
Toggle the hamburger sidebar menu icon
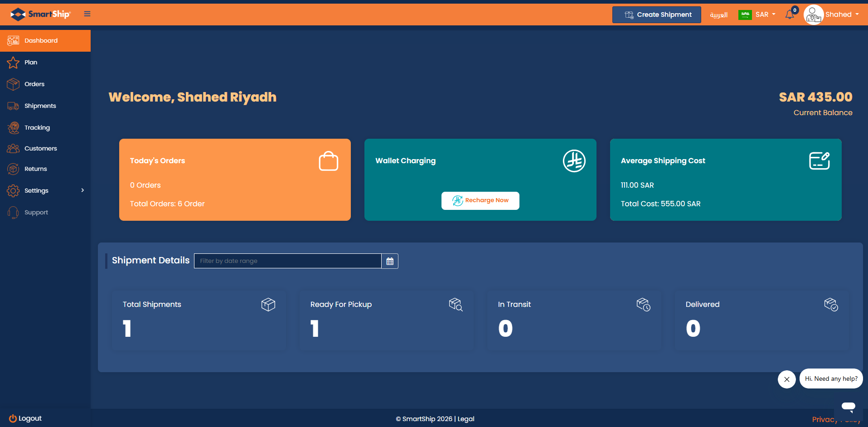87,14
